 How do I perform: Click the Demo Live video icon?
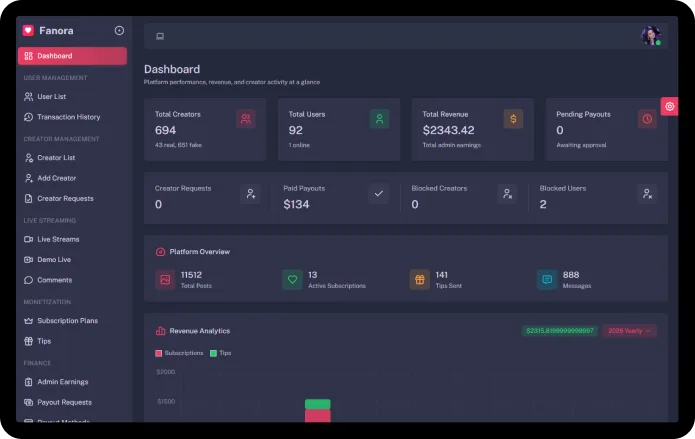point(28,259)
